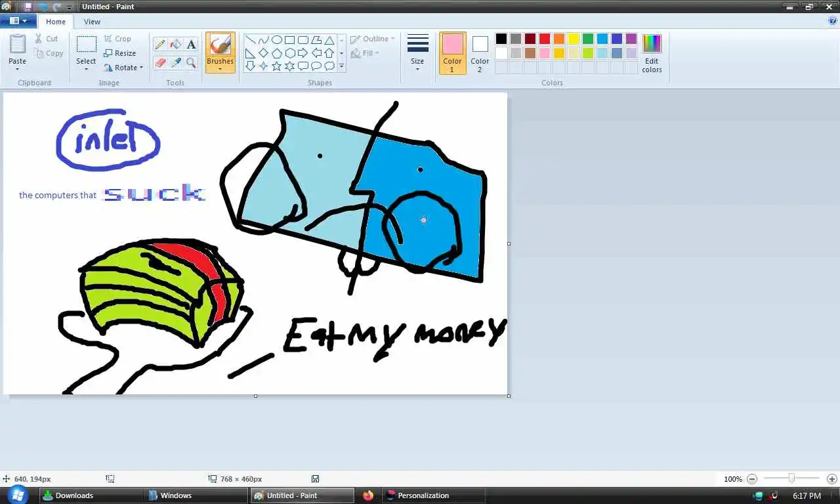Click the Cut button
The width and height of the screenshot is (840, 504).
click(x=47, y=39)
